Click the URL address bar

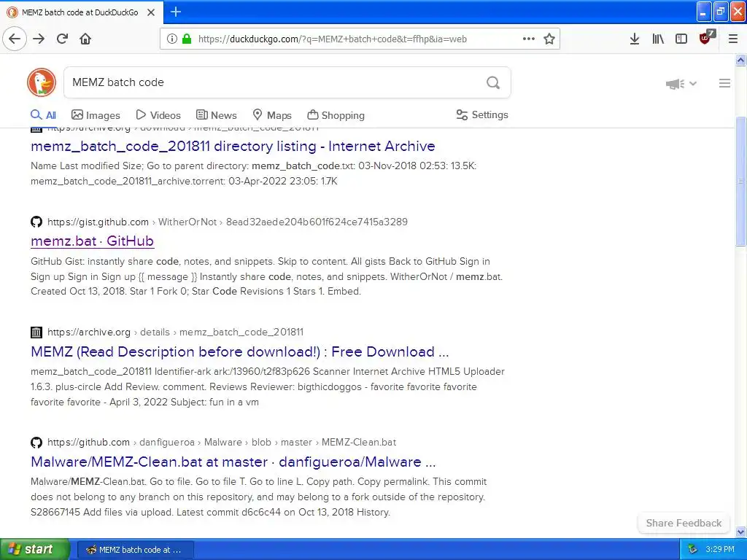click(360, 39)
